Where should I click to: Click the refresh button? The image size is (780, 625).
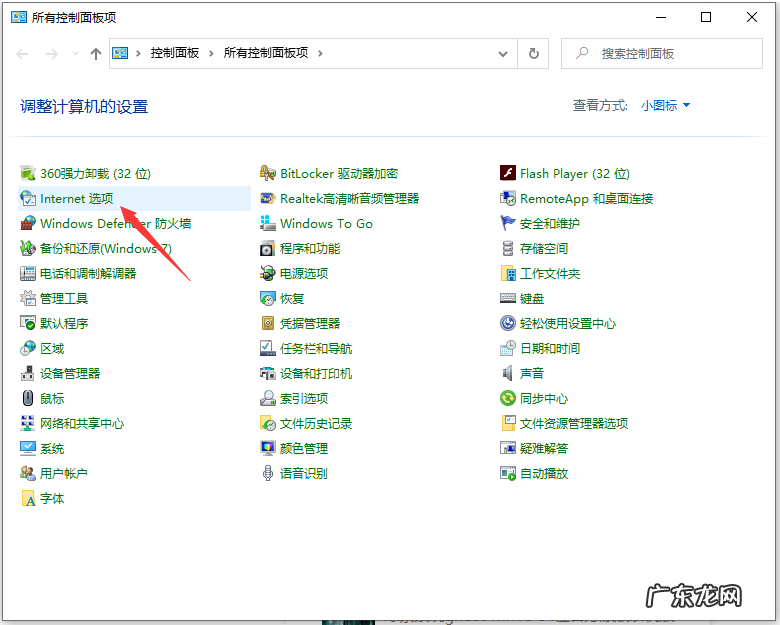point(533,53)
